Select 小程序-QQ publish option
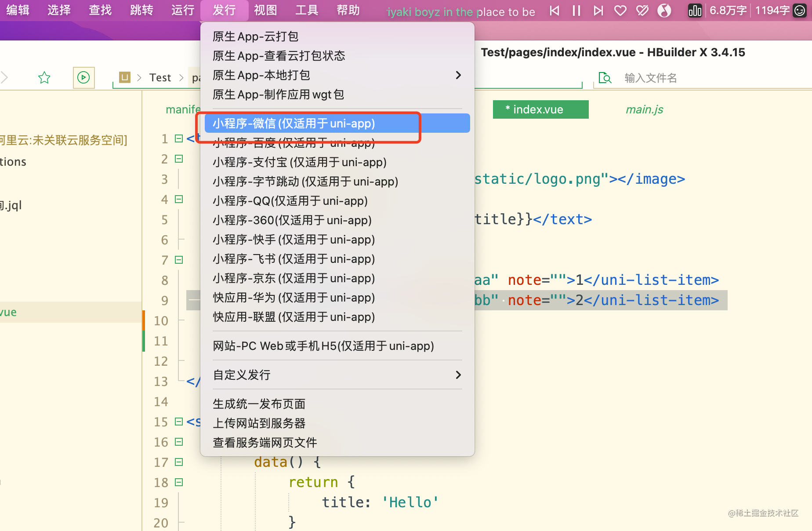This screenshot has height=531, width=812. point(337,201)
